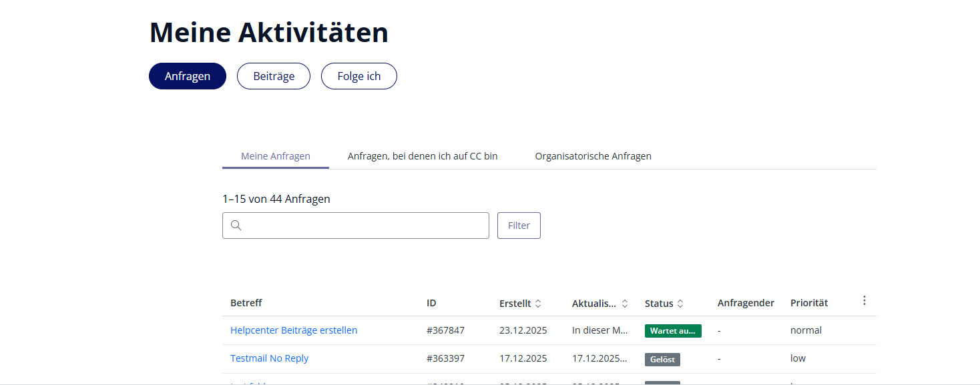The width and height of the screenshot is (980, 385).
Task: Click the Betreff column header
Action: click(x=246, y=303)
